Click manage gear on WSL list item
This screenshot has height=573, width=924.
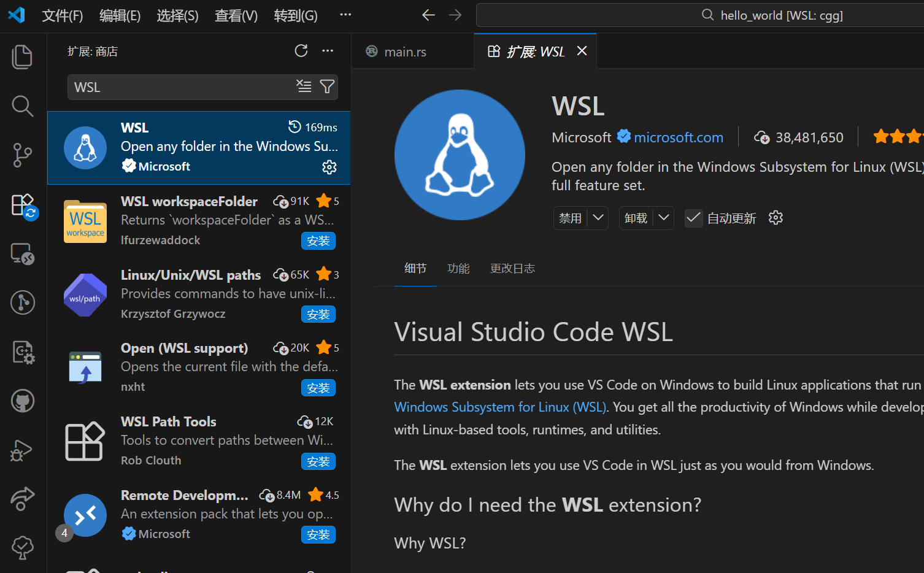pyautogui.click(x=329, y=167)
